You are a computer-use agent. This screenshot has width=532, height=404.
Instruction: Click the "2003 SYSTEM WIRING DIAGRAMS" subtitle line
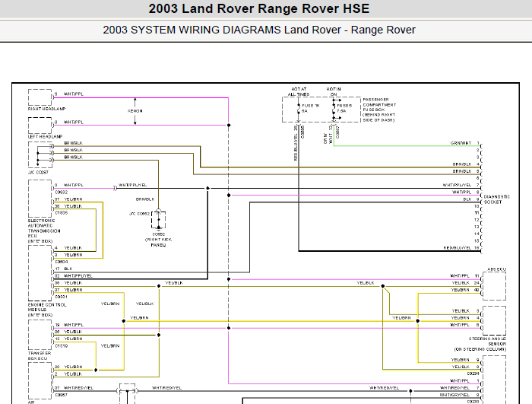click(259, 30)
